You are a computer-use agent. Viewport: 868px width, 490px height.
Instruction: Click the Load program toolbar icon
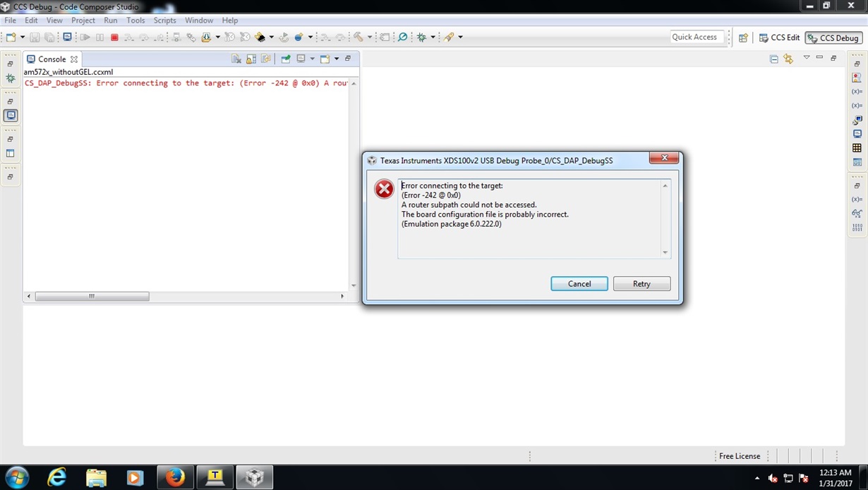[206, 37]
